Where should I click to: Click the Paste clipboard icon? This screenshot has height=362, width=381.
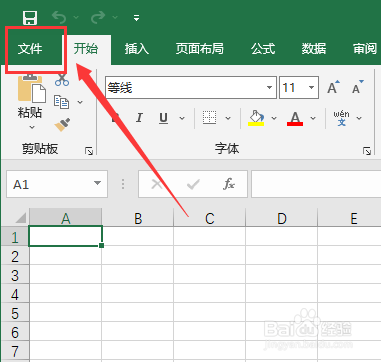click(32, 88)
